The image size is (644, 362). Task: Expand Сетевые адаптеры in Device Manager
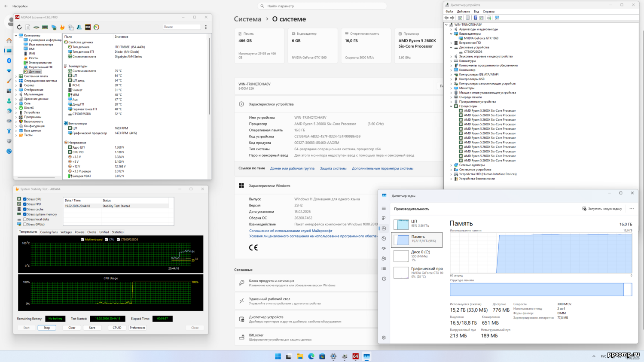coord(451,165)
